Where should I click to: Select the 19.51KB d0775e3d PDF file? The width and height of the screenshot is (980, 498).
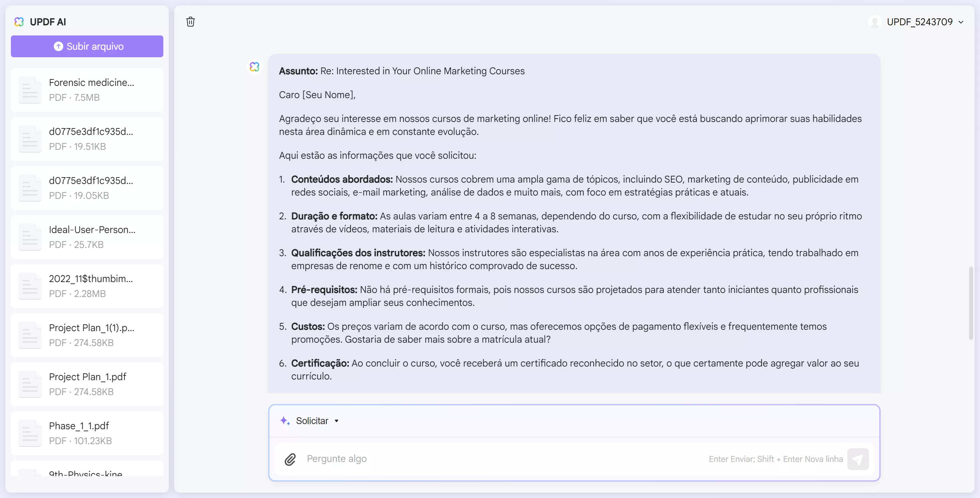(x=87, y=139)
